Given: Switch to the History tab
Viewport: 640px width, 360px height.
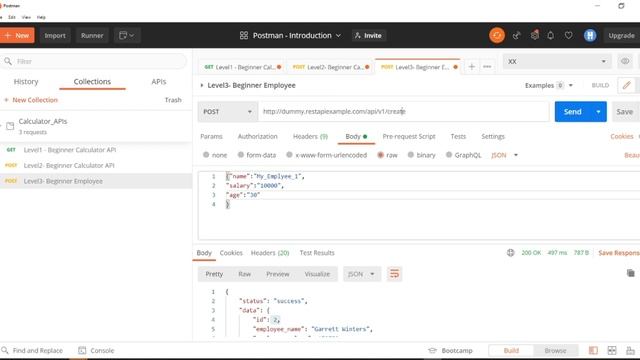Looking at the screenshot, I should [x=26, y=82].
